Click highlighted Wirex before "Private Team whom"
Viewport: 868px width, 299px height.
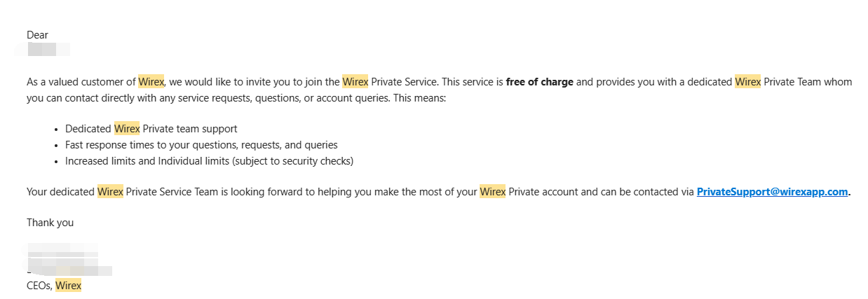click(x=747, y=82)
